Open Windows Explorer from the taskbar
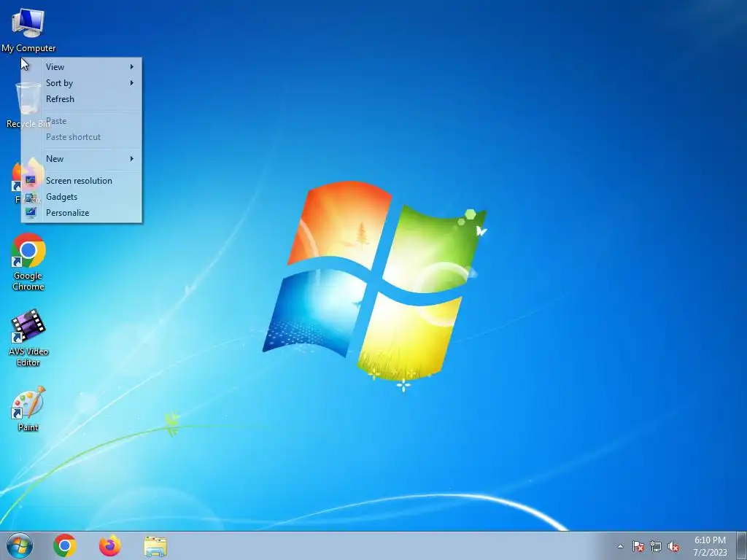747x560 pixels. coord(155,546)
